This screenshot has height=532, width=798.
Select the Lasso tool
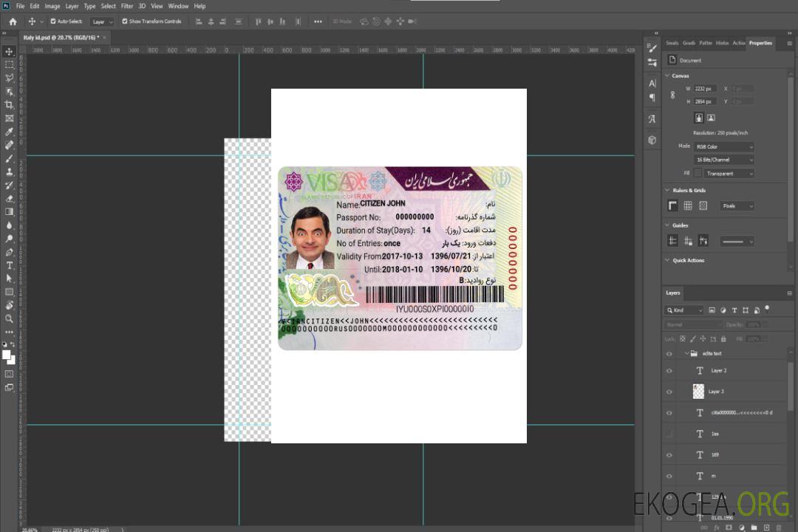pos(9,78)
